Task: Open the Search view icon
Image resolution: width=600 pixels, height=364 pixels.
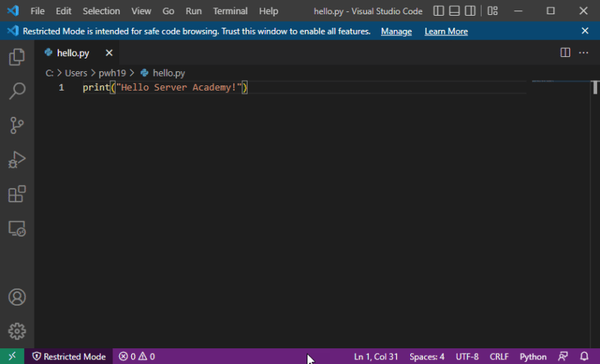Action: pos(16,91)
